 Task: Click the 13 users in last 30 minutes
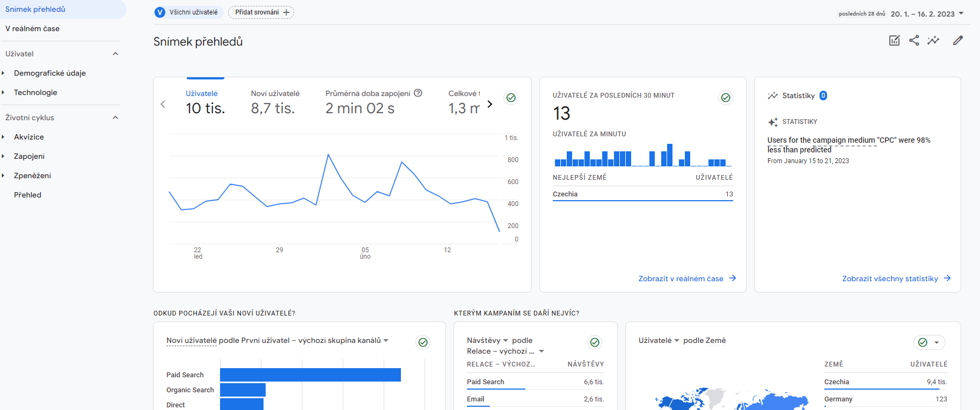562,113
